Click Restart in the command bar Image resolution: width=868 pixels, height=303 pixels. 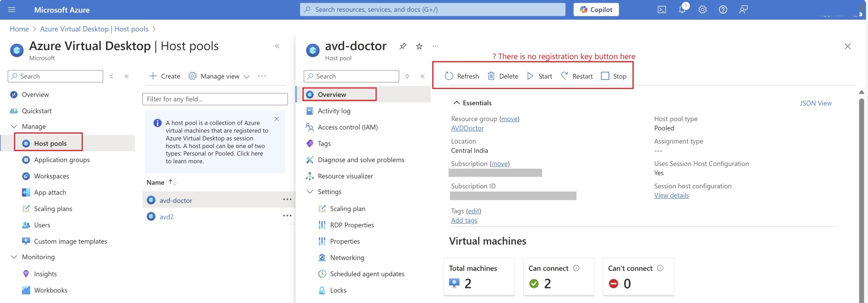tap(577, 76)
